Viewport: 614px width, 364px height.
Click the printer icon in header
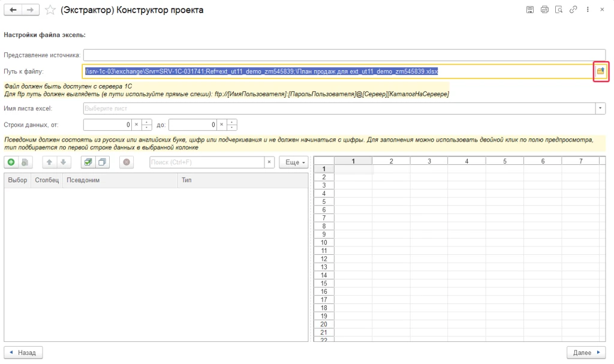(544, 10)
